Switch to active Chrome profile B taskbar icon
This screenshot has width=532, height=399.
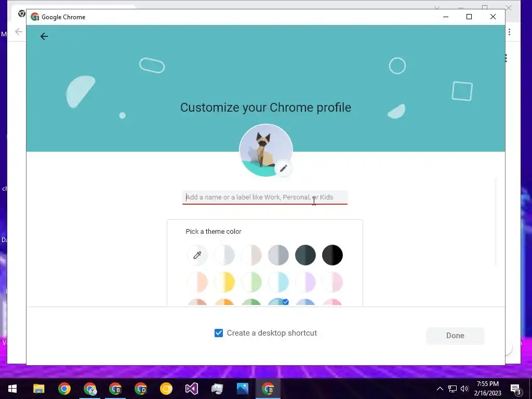[x=268, y=389]
